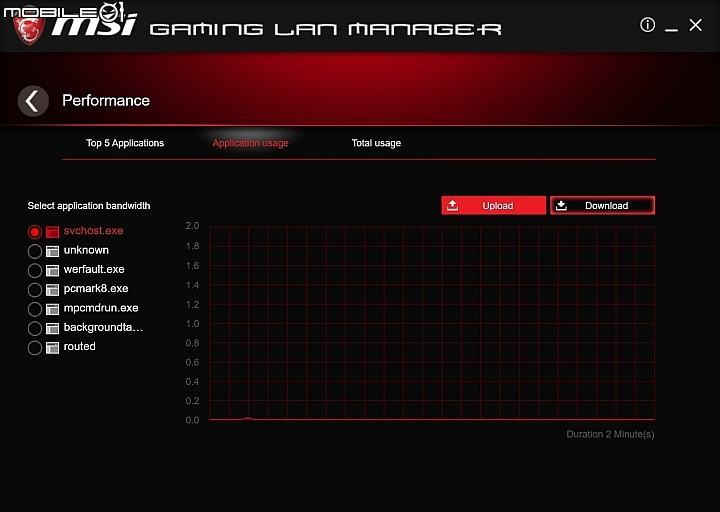
Task: Open the info icon in title bar
Action: [x=647, y=25]
